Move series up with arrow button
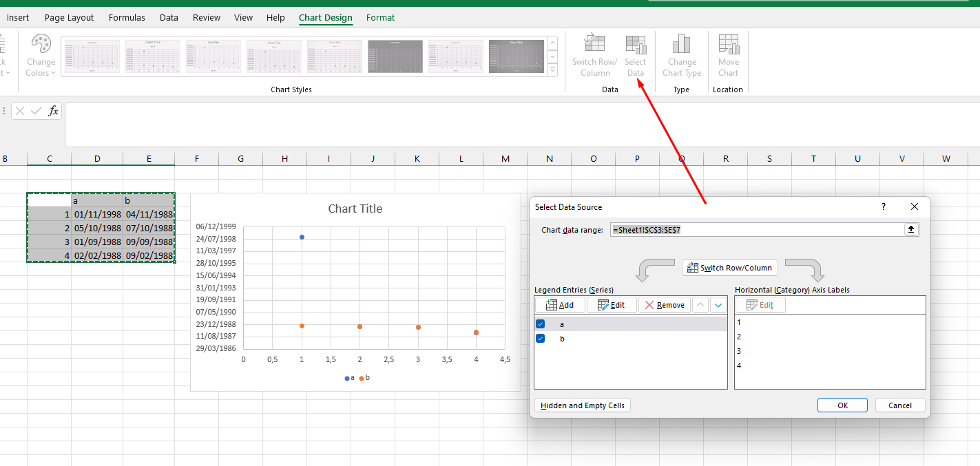This screenshot has width=980, height=466. 700,305
